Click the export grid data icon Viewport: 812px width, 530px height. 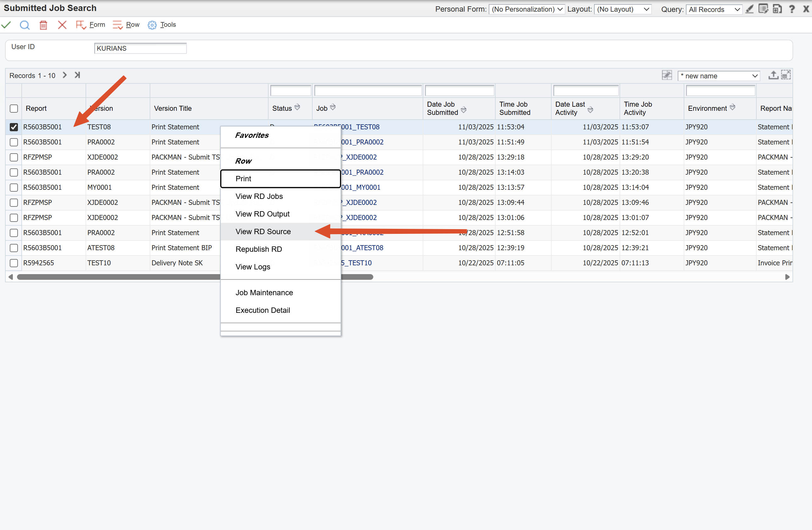773,75
